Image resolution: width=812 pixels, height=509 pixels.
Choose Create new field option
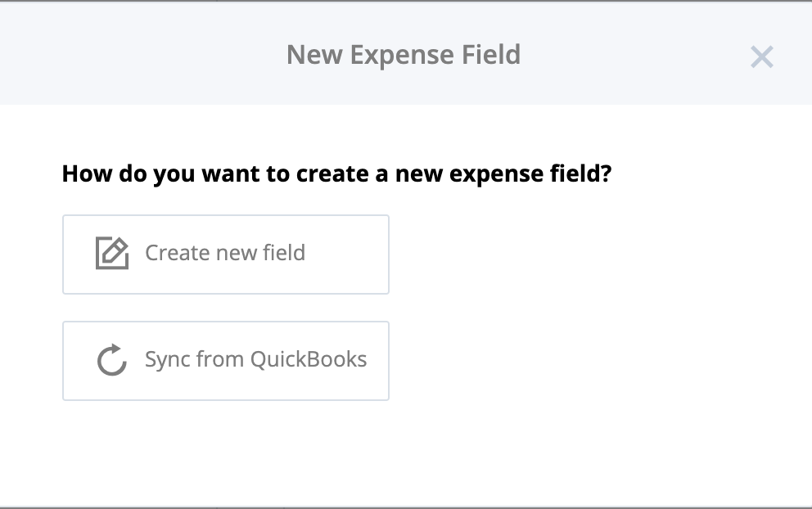[x=226, y=254]
